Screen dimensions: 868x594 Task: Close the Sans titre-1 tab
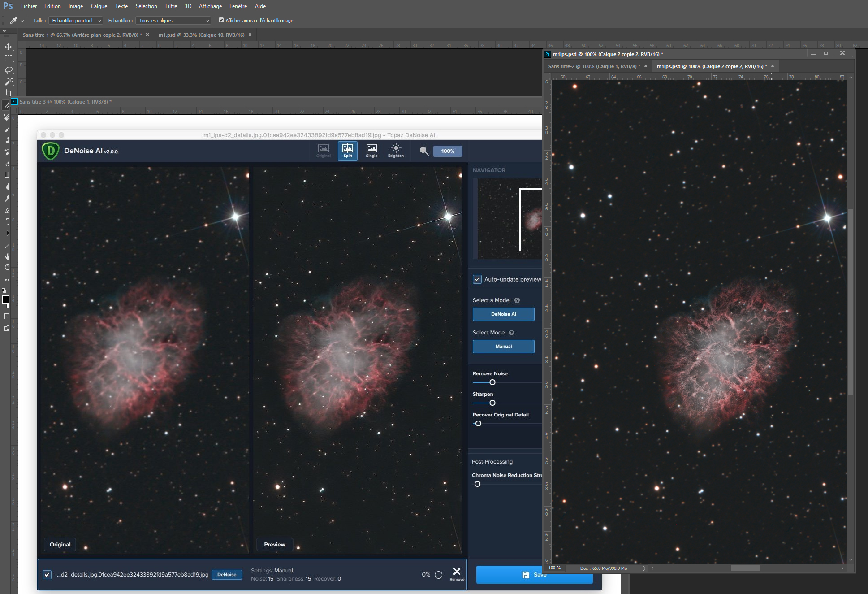point(147,35)
